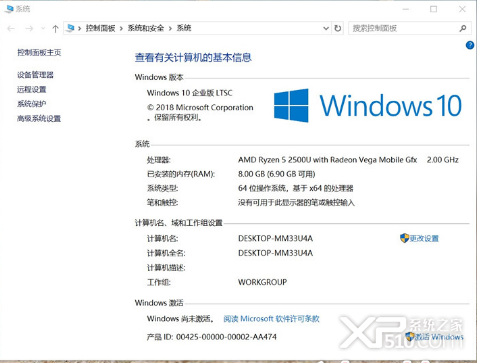The image size is (477, 363).
Task: Open 远程设置 from the sidebar
Action: tap(32, 89)
